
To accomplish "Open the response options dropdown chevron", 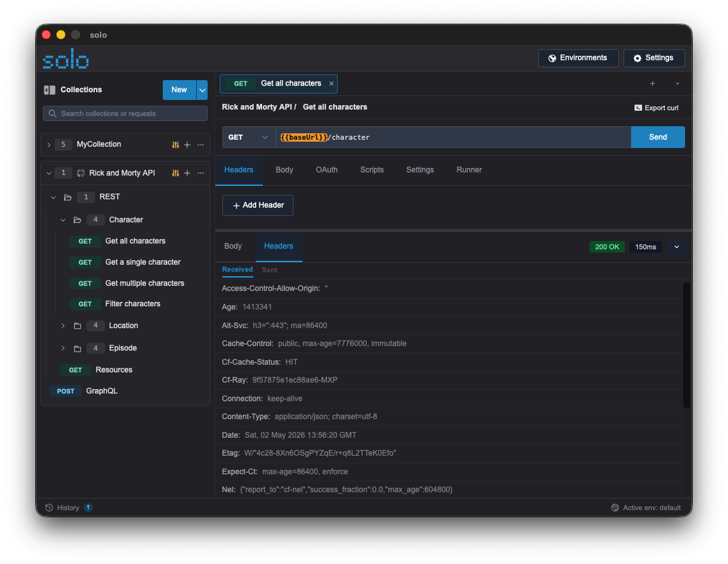I will coord(677,247).
